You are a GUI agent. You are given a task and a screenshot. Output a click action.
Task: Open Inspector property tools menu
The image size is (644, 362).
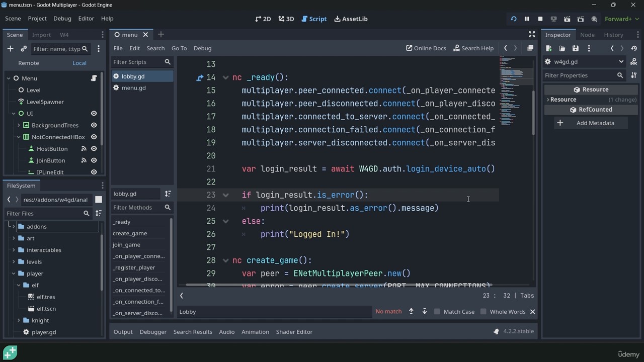[x=634, y=75]
